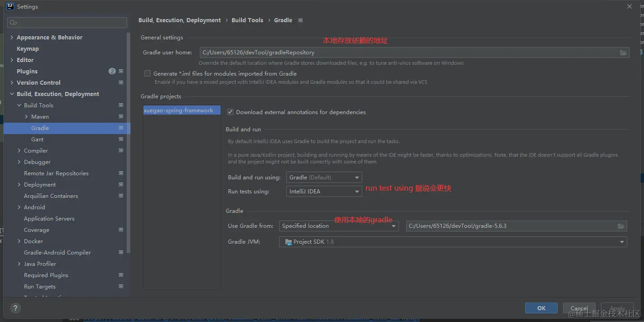644x322 pixels.
Task: Expand the Android node
Action: pyautogui.click(x=19, y=207)
